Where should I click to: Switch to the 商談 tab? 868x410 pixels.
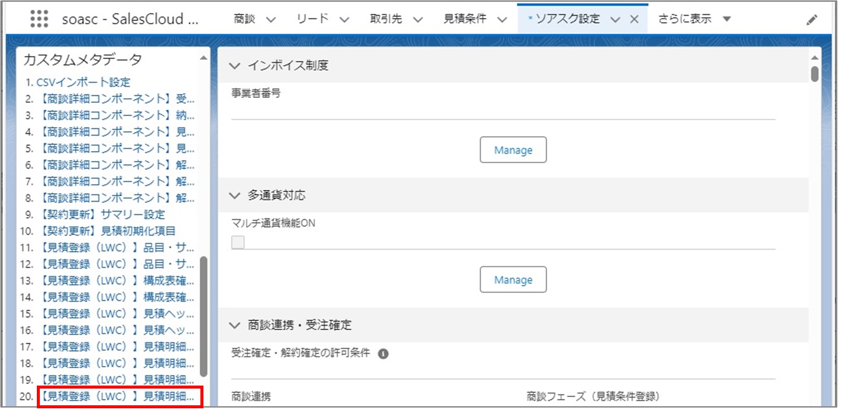(x=245, y=19)
